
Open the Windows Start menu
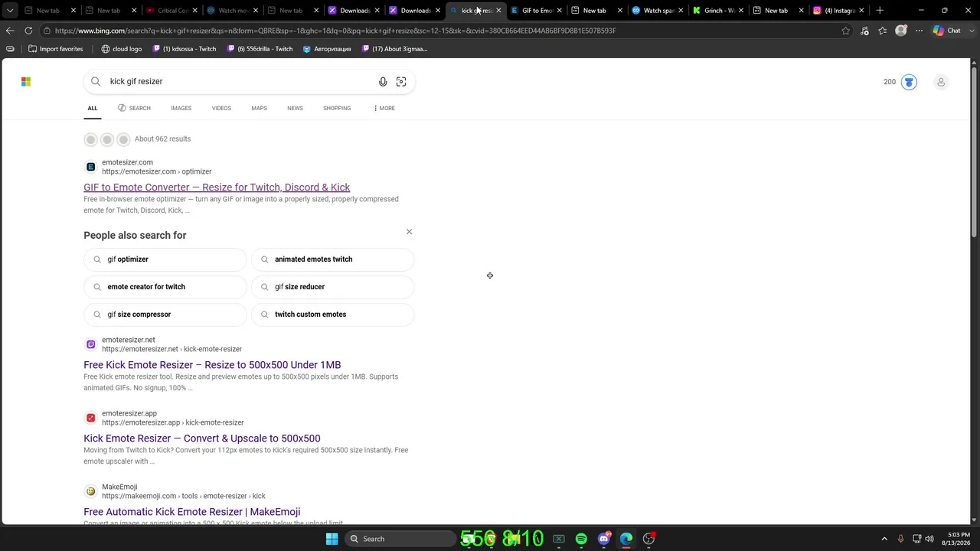coord(332,539)
